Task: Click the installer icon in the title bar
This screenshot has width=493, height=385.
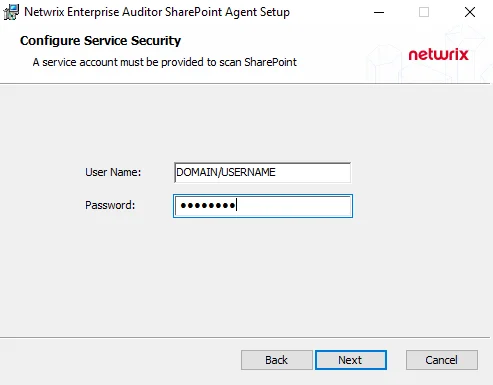Action: click(x=11, y=12)
